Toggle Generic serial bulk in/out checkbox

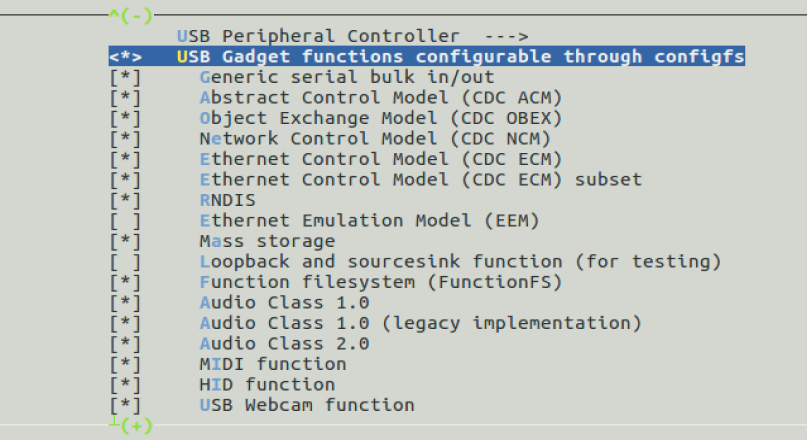point(125,77)
